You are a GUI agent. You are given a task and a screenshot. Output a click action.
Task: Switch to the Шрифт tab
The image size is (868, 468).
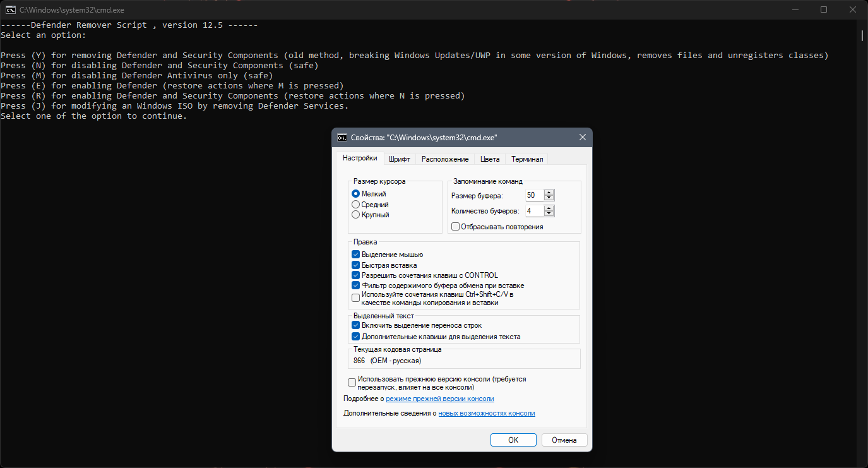(x=400, y=159)
